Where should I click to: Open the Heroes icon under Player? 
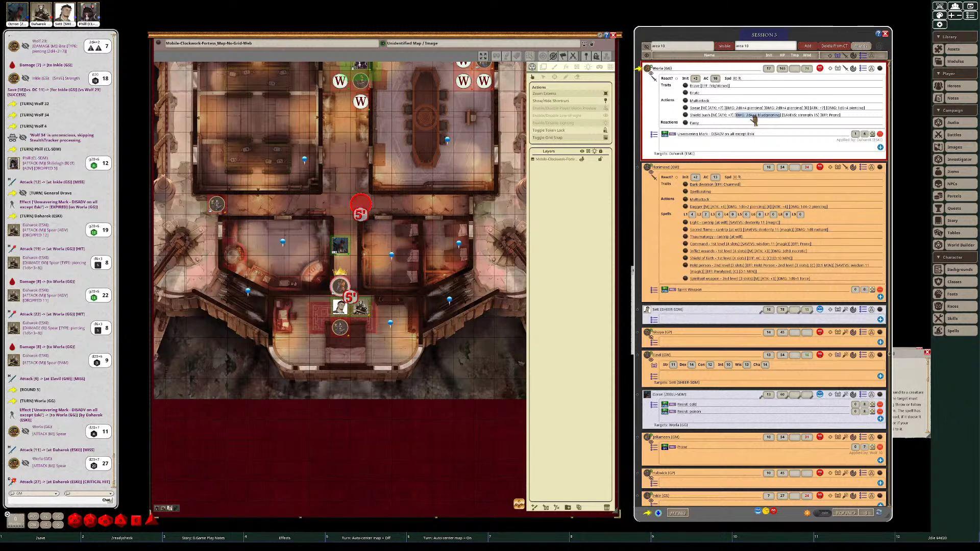(939, 85)
